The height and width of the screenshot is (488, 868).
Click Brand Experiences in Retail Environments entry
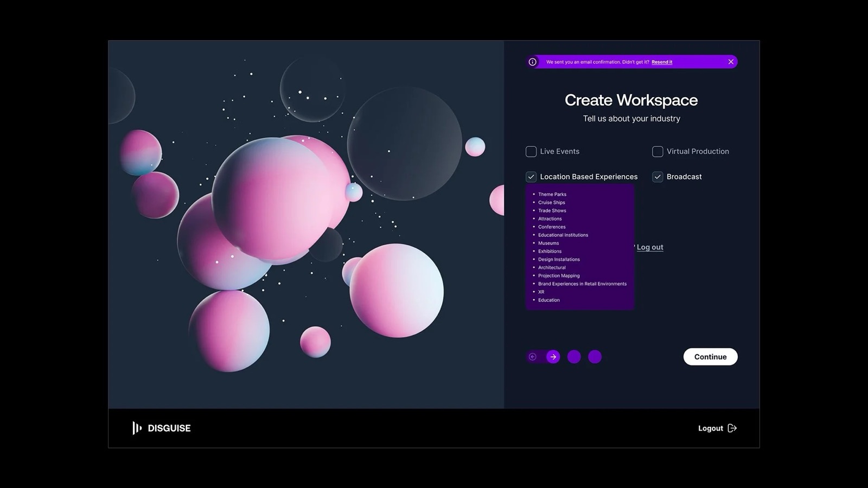[582, 284]
